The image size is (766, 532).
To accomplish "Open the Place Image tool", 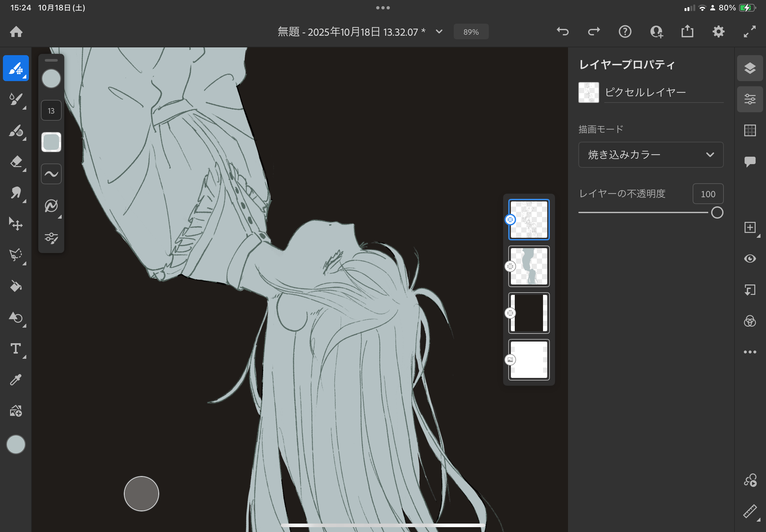I will [x=16, y=411].
